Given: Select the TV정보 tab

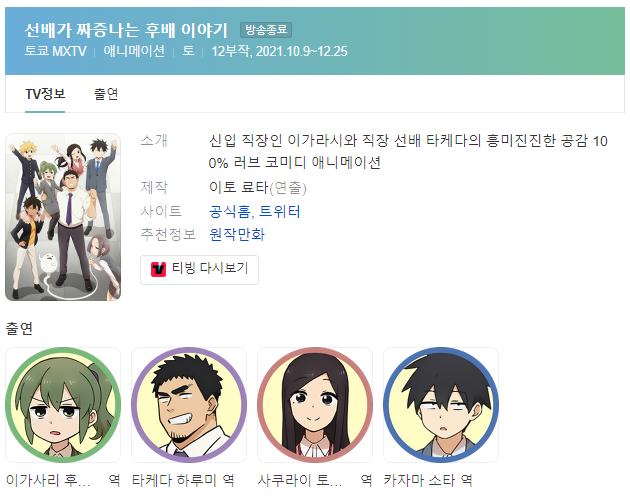Looking at the screenshot, I should point(45,94).
